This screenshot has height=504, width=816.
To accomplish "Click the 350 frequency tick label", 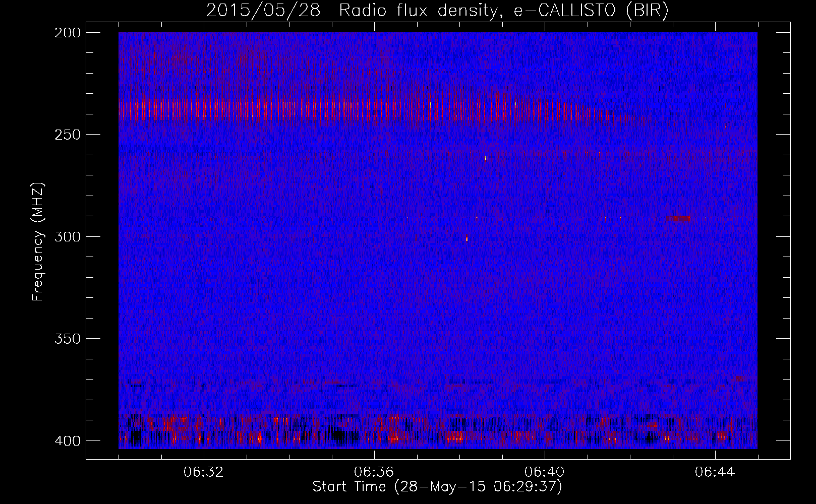I will click(x=67, y=338).
